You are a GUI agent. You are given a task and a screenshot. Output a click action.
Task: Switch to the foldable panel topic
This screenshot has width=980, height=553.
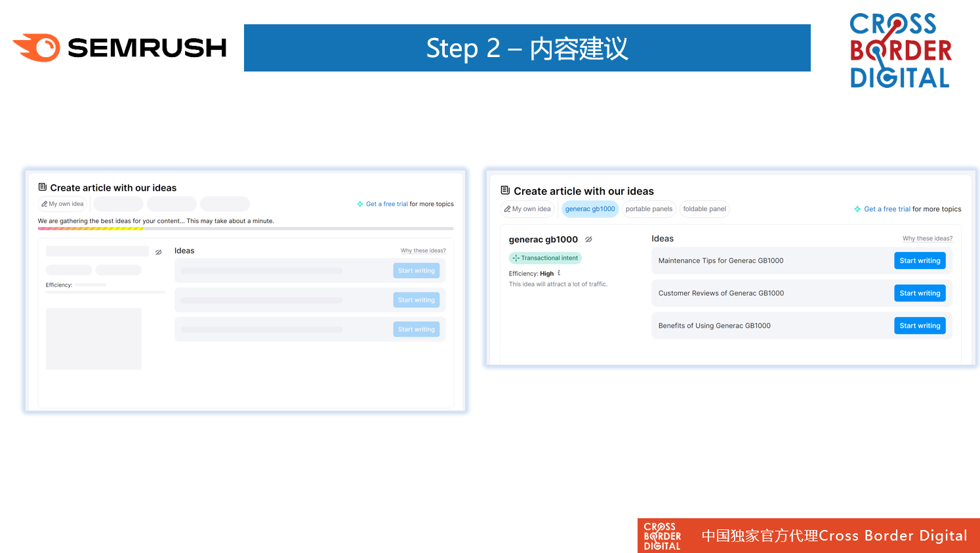coord(704,209)
